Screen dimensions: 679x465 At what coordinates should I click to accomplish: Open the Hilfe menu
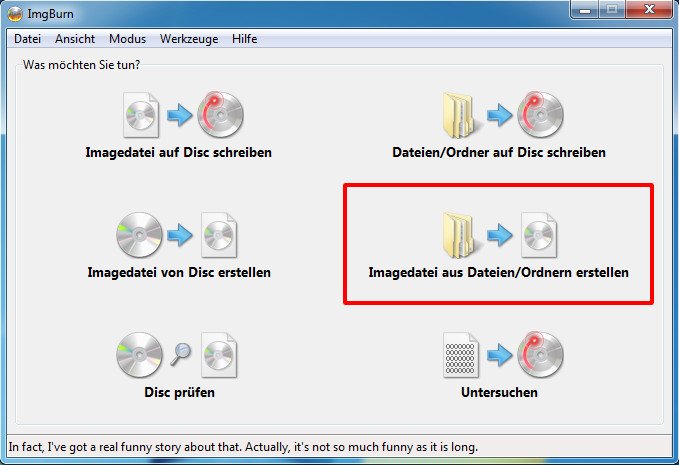coord(244,39)
